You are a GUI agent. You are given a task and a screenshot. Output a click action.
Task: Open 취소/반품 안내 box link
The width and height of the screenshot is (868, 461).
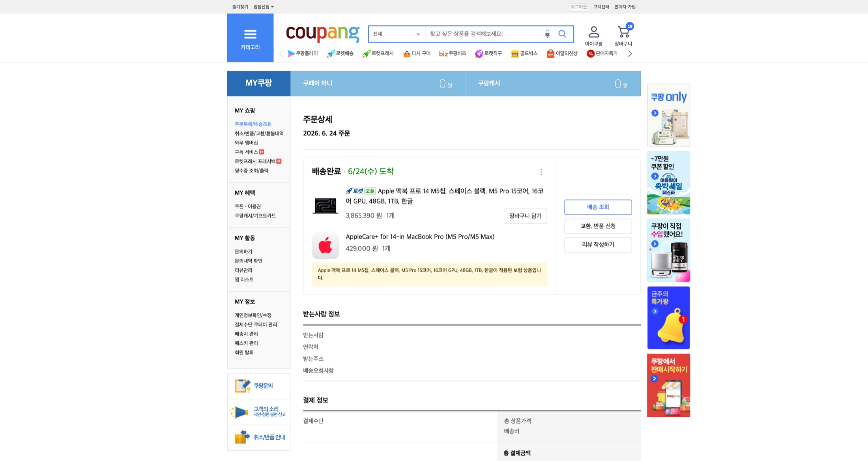[x=259, y=437]
